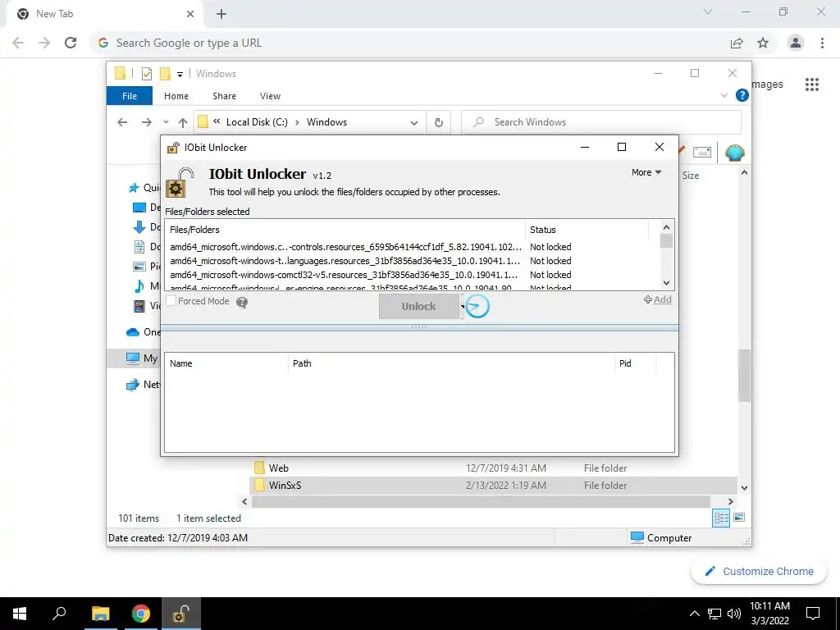840x630 pixels.
Task: Open Chrome tab search chevron
Action: point(708,11)
